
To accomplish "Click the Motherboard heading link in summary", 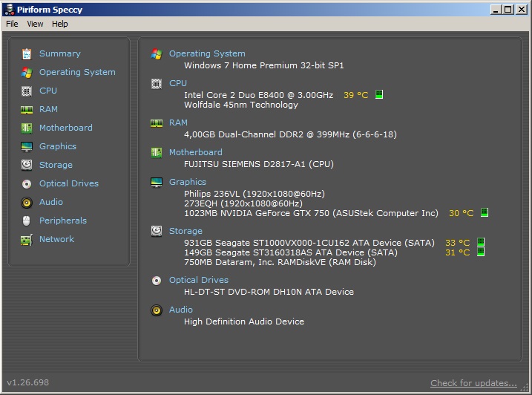I will pyautogui.click(x=196, y=152).
